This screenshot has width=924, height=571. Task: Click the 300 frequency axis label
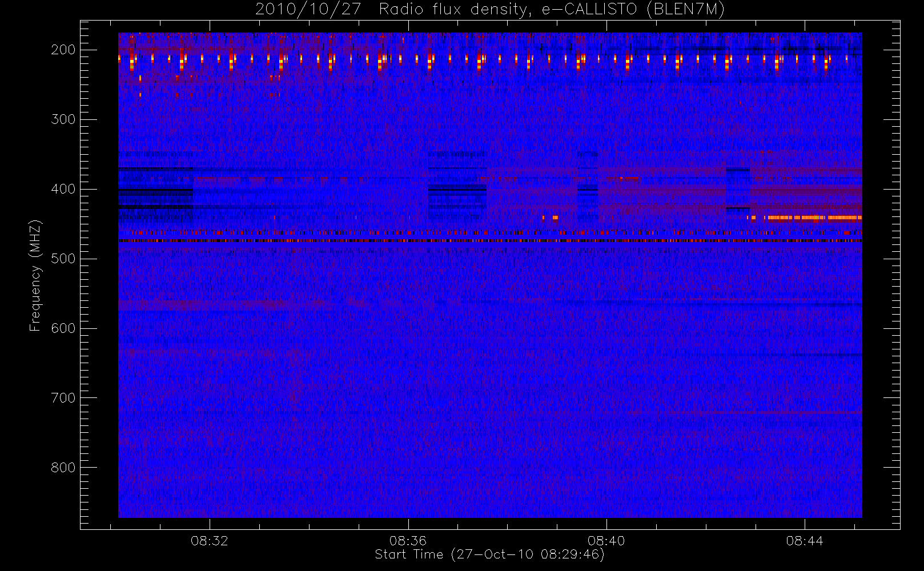[63, 119]
